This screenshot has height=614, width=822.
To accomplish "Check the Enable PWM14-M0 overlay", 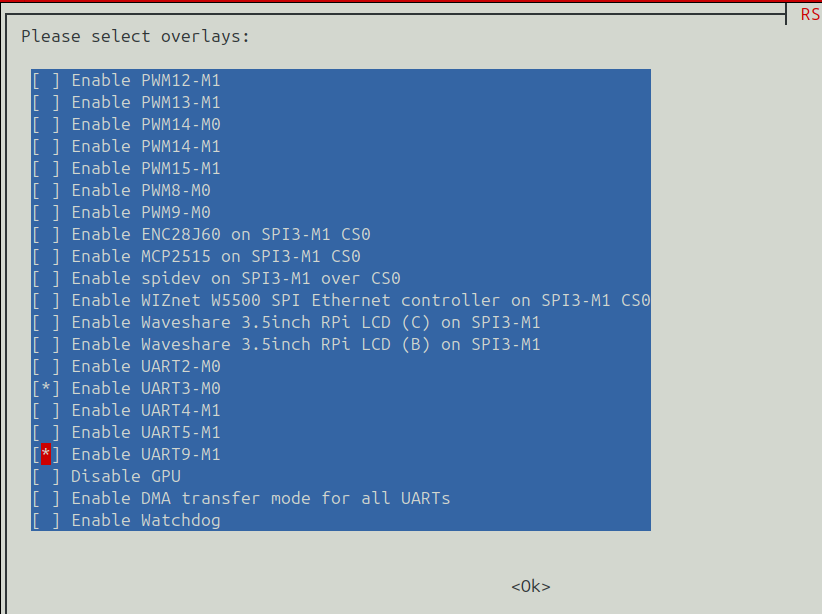I will point(341,124).
